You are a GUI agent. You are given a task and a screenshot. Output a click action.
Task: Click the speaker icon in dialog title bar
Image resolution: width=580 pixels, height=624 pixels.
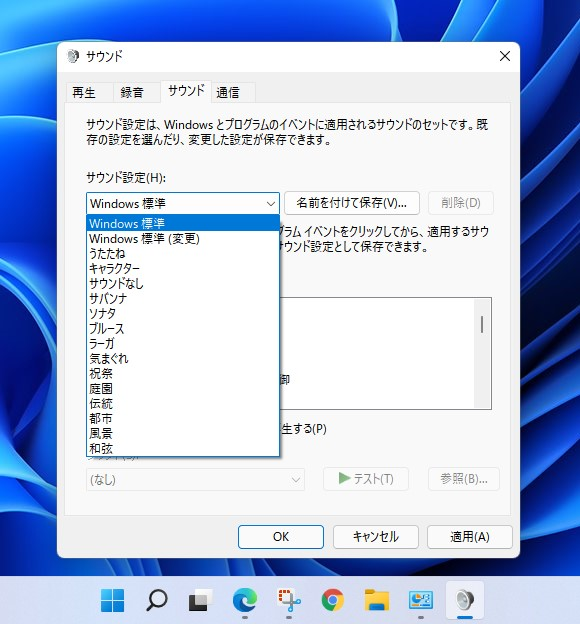tap(73, 56)
